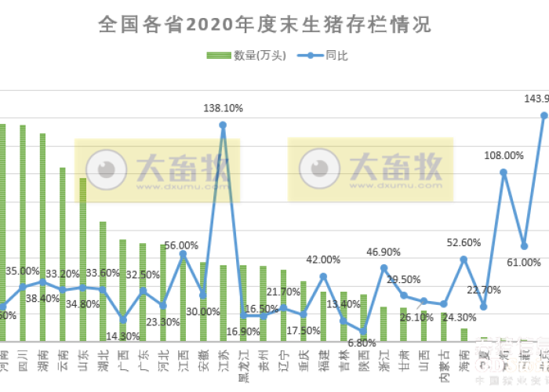Screen dimensions: 549x392
Task: Select the 108.00% data label
Action: [x=504, y=155]
